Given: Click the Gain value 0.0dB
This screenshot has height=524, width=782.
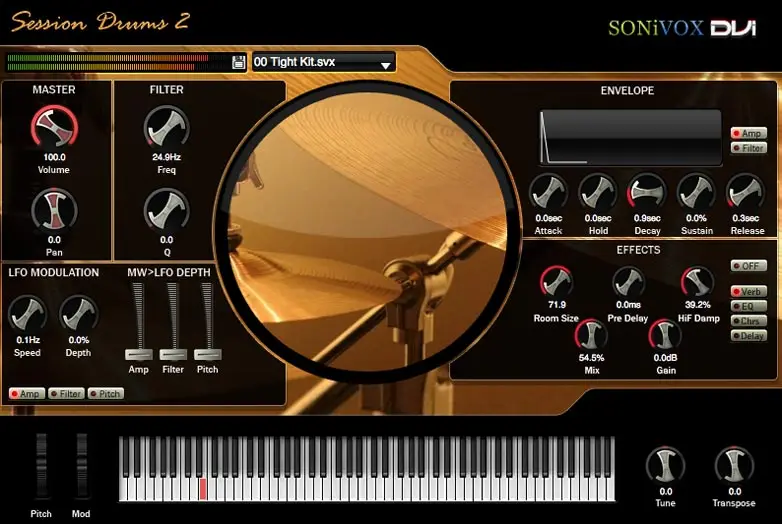Looking at the screenshot, I should pos(665,357).
